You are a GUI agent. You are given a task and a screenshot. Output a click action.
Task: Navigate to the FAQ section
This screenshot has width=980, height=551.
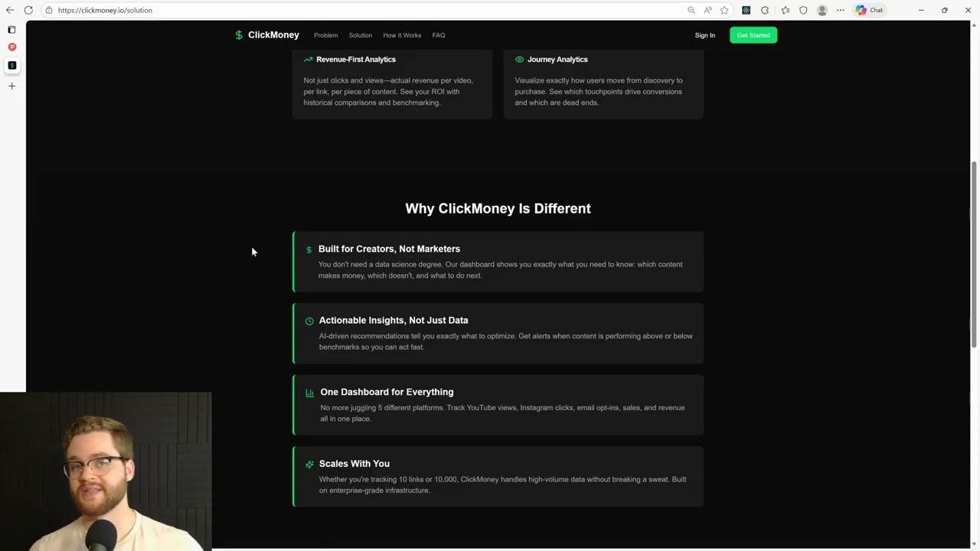(x=439, y=35)
